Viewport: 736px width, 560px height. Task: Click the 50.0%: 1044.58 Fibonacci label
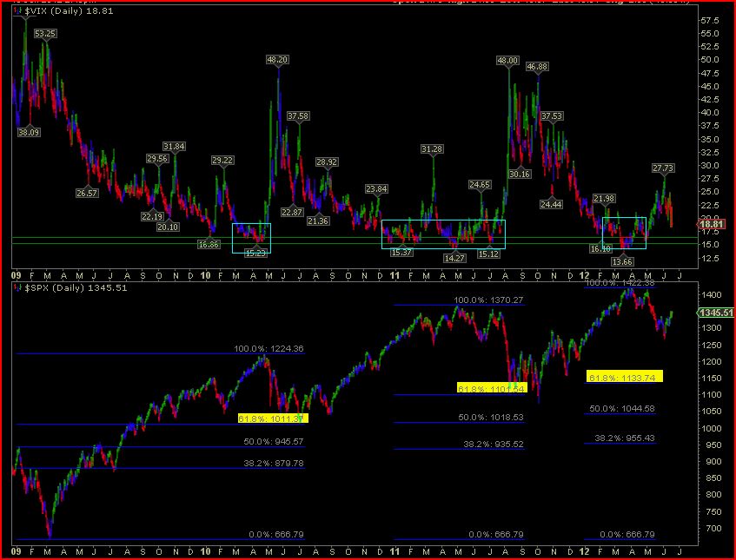622,409
